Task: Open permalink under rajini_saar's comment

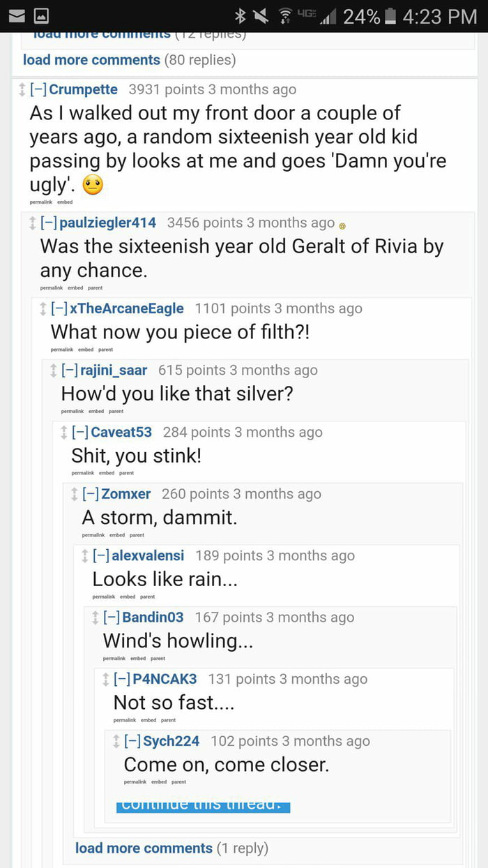Action: tap(73, 412)
